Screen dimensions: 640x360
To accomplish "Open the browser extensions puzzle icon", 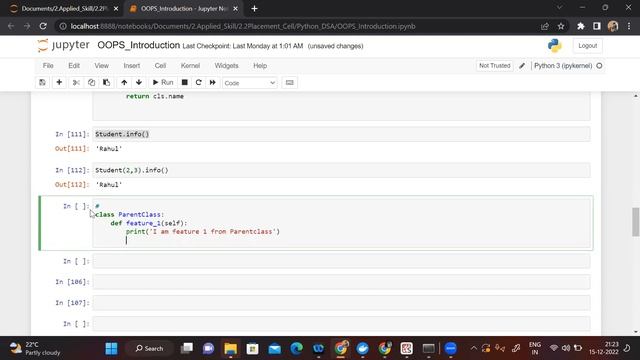I will [580, 26].
